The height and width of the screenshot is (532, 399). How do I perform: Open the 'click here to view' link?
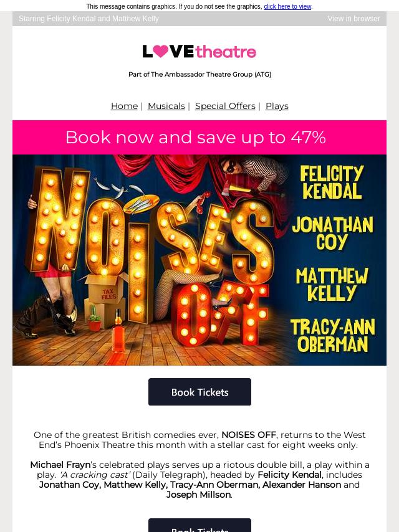coord(287,6)
